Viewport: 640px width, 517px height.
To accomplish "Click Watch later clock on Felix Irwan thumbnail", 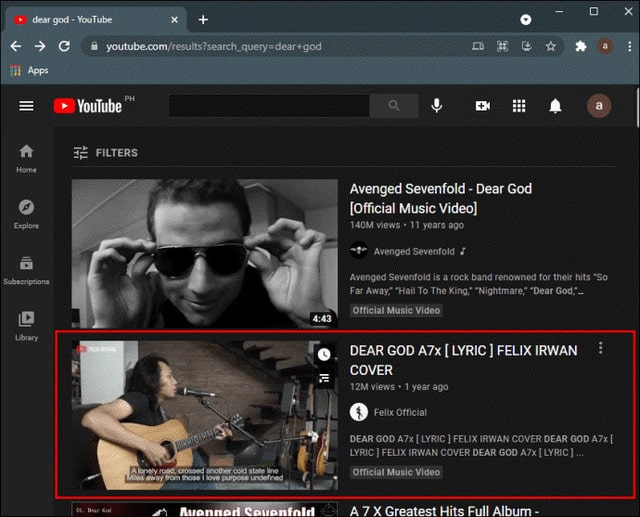I will [324, 355].
